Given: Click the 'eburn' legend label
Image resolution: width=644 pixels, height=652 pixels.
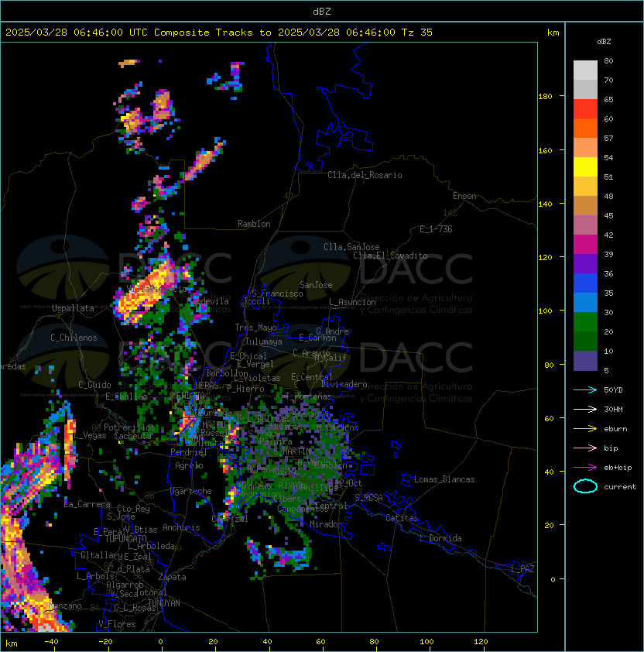Looking at the screenshot, I should (x=615, y=429).
